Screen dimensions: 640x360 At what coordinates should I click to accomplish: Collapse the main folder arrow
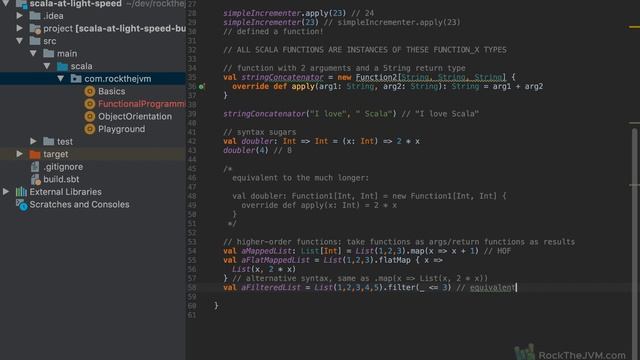[33, 53]
